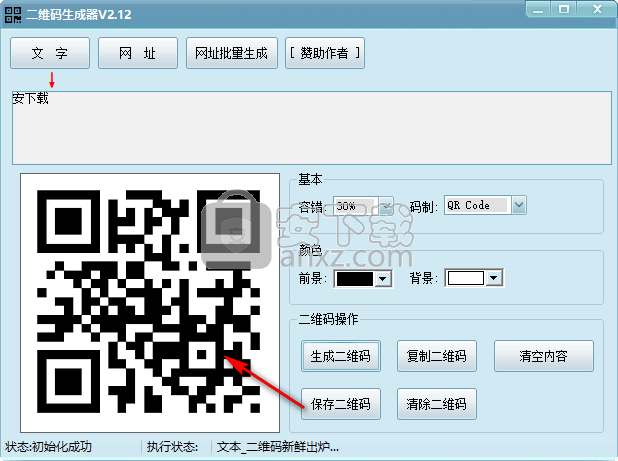Switch to the 网址 URL mode

(x=138, y=53)
